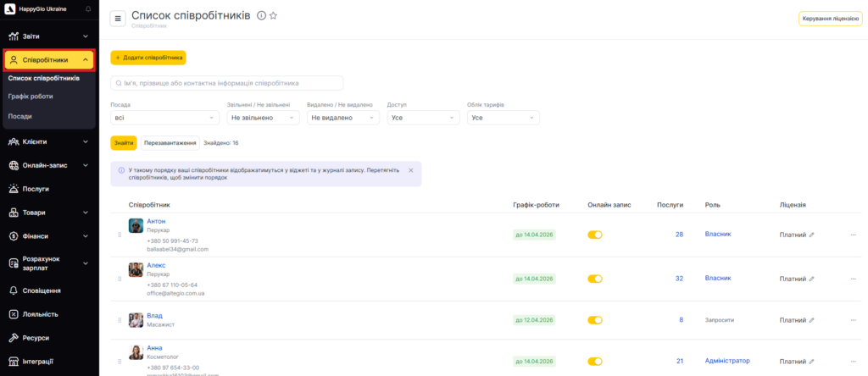Viewport: 868px width, 376px height.
Task: Click the notification bell icon
Action: pos(89,8)
